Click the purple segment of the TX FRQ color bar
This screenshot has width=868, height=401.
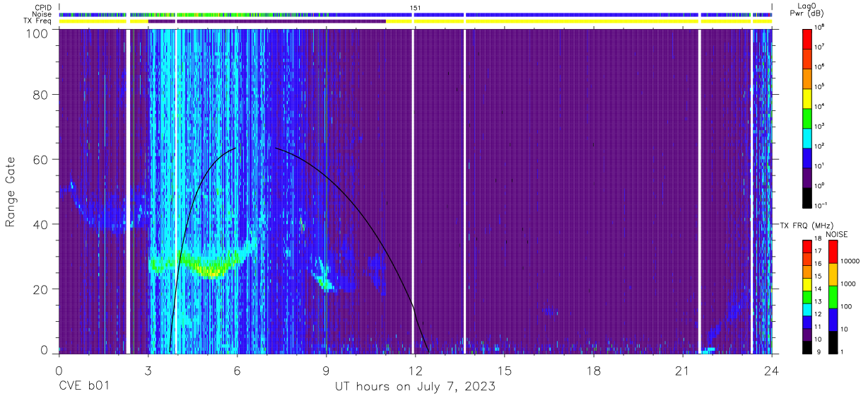click(807, 334)
